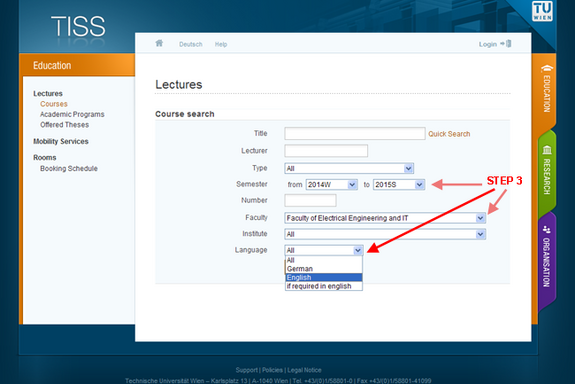Select All in the Language list
Screen dimensions: 575x384
click(324, 260)
